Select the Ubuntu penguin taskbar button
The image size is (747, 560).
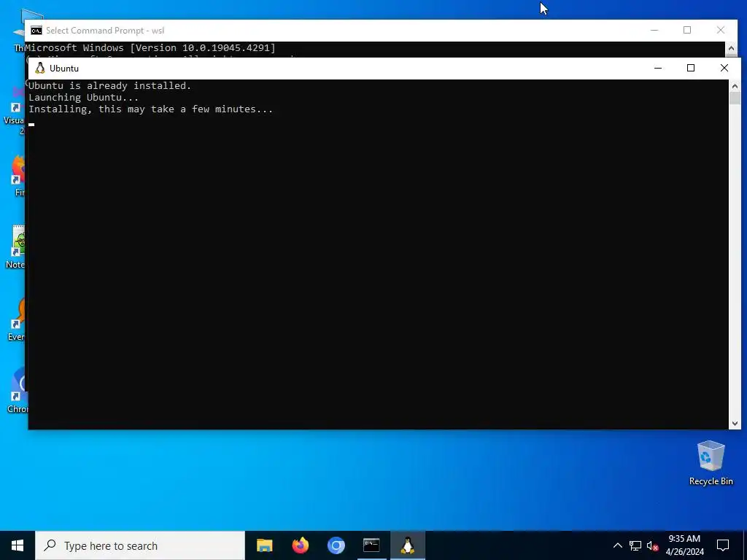(407, 545)
